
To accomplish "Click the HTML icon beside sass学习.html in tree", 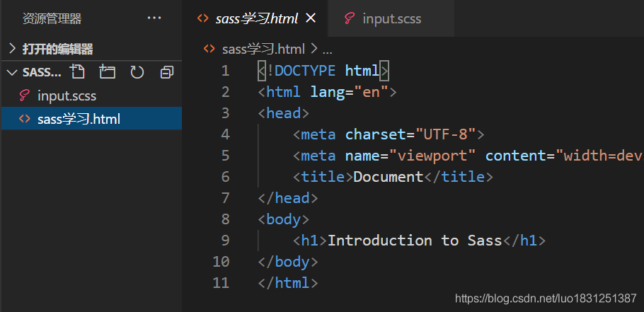I will pyautogui.click(x=25, y=119).
